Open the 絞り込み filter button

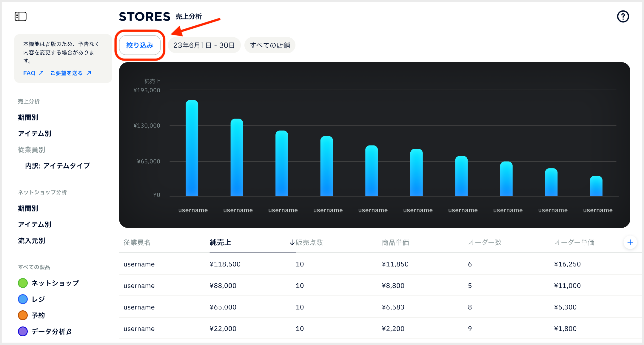140,45
